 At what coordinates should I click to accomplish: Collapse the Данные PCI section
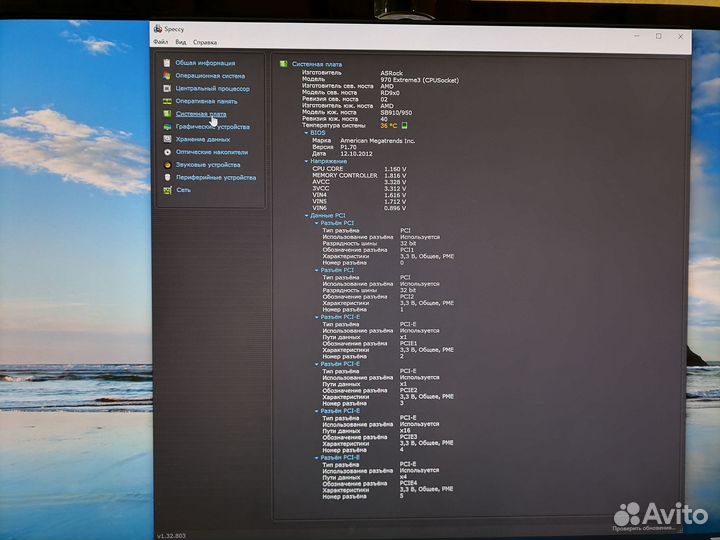306,215
